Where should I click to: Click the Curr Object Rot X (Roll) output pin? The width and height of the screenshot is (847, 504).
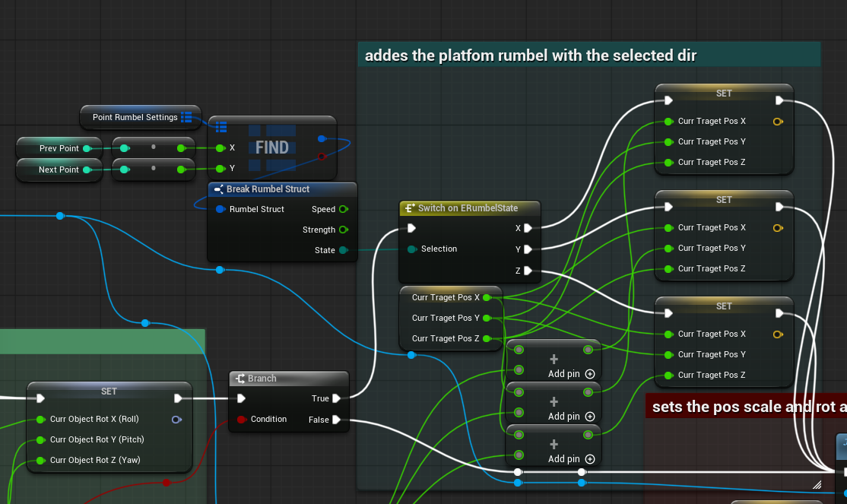pos(176,419)
